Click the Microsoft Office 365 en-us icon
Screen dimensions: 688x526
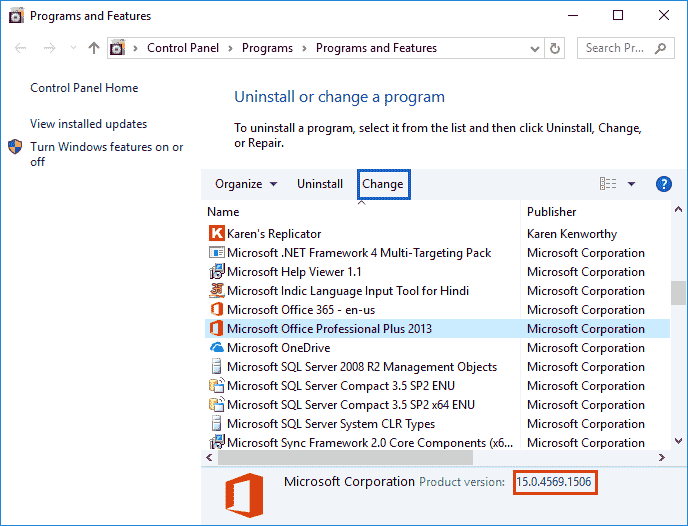pyautogui.click(x=216, y=310)
